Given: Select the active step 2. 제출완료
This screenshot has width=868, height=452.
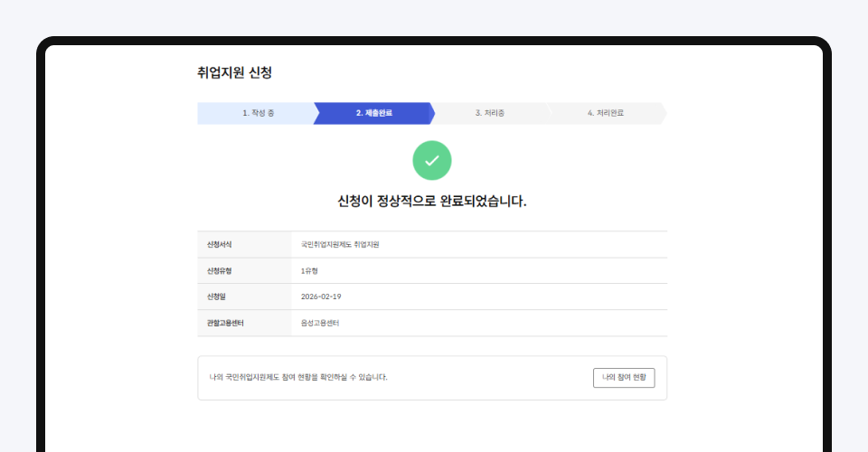Looking at the screenshot, I should (373, 113).
